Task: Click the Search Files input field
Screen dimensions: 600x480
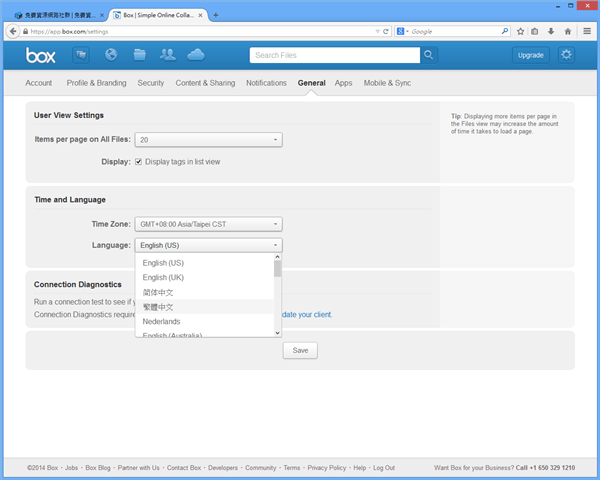Action: (x=333, y=55)
